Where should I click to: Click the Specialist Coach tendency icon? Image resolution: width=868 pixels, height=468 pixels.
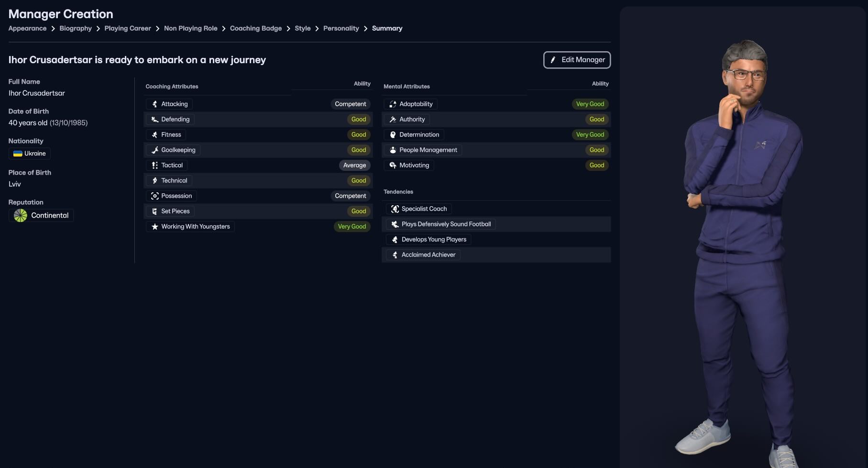[x=395, y=209]
